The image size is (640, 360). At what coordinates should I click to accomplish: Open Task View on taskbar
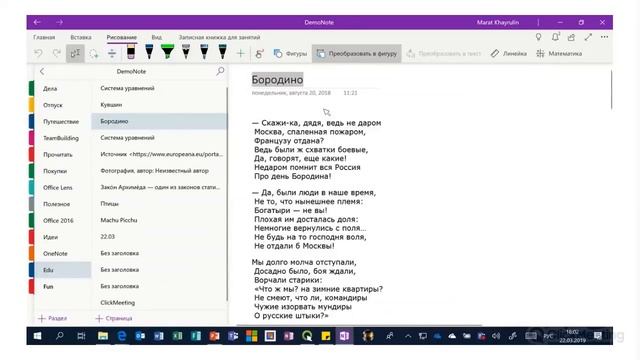point(81,336)
